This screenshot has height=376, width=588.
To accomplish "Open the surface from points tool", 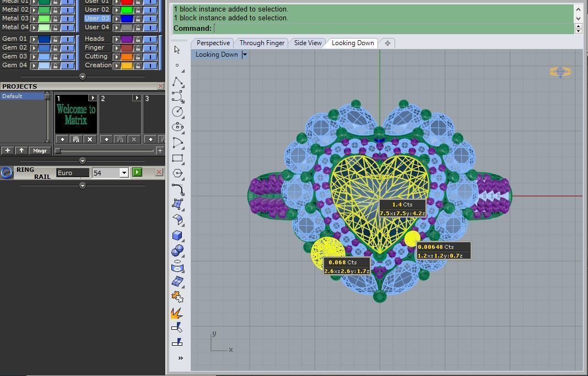I will (x=177, y=204).
